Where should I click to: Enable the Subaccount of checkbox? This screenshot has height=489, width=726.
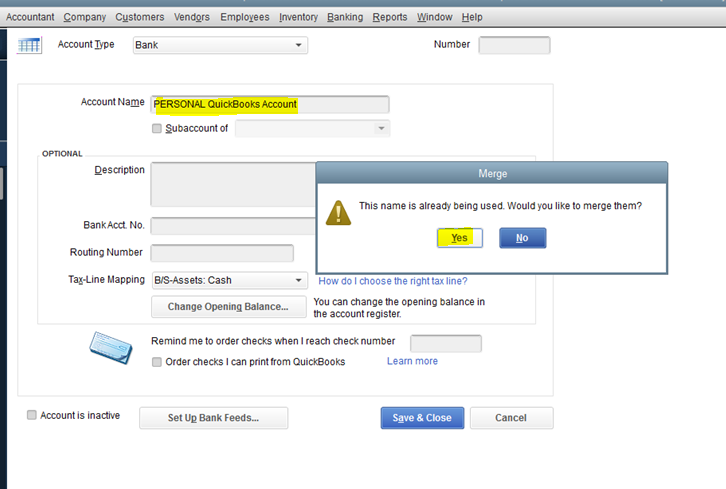coord(157,128)
